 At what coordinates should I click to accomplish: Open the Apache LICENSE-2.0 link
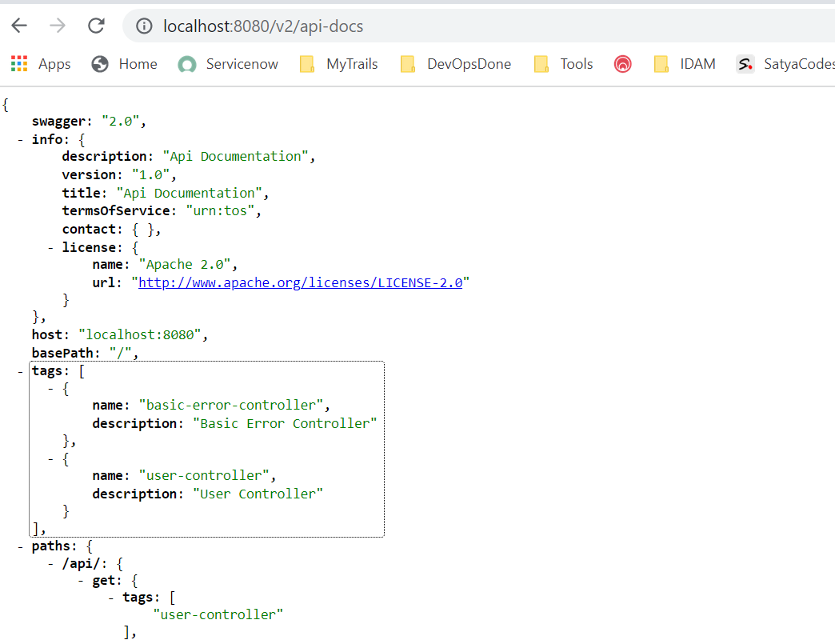tap(300, 282)
